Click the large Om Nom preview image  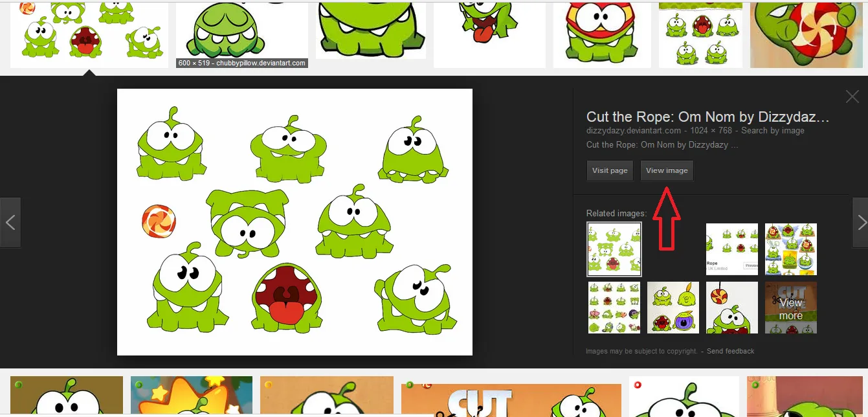click(x=295, y=222)
